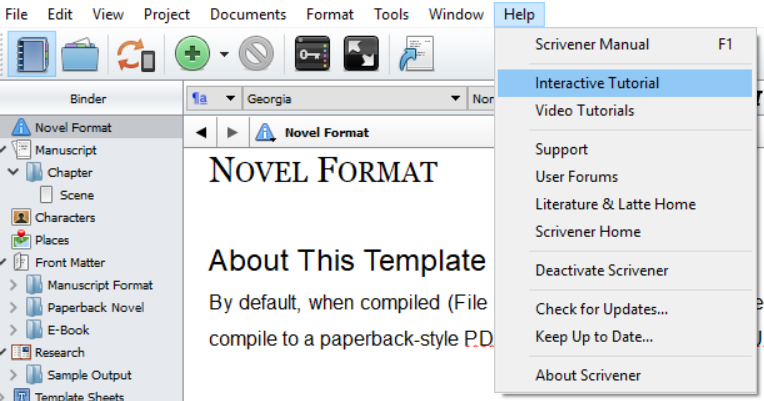
Task: Open User Forums from Help menu
Action: click(x=626, y=176)
